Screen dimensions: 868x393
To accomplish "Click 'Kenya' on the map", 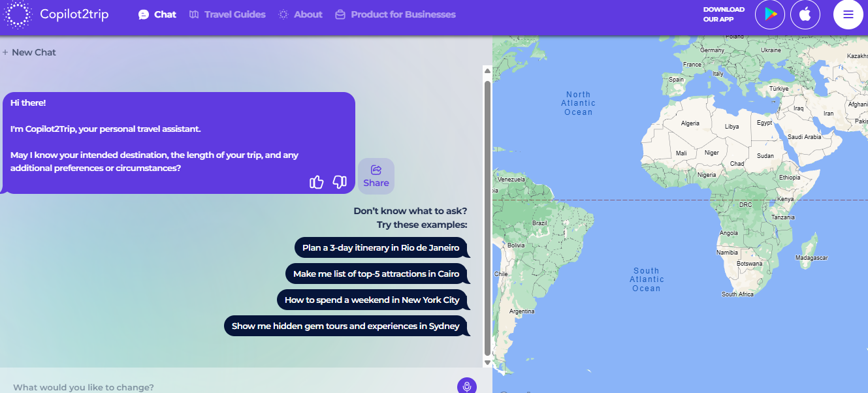I will click(x=786, y=199).
